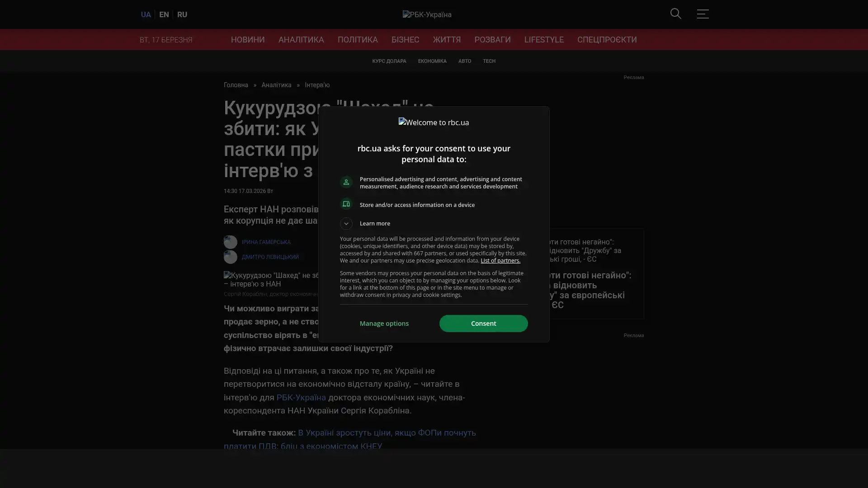Open the search magnifier icon
Viewport: 868px width, 488px height.
click(x=675, y=14)
